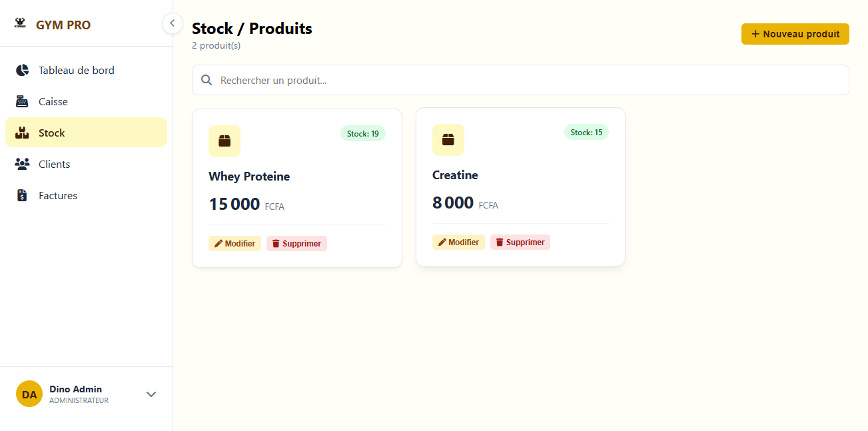
Task: Click the Whey Proteine box icon
Action: tap(224, 141)
